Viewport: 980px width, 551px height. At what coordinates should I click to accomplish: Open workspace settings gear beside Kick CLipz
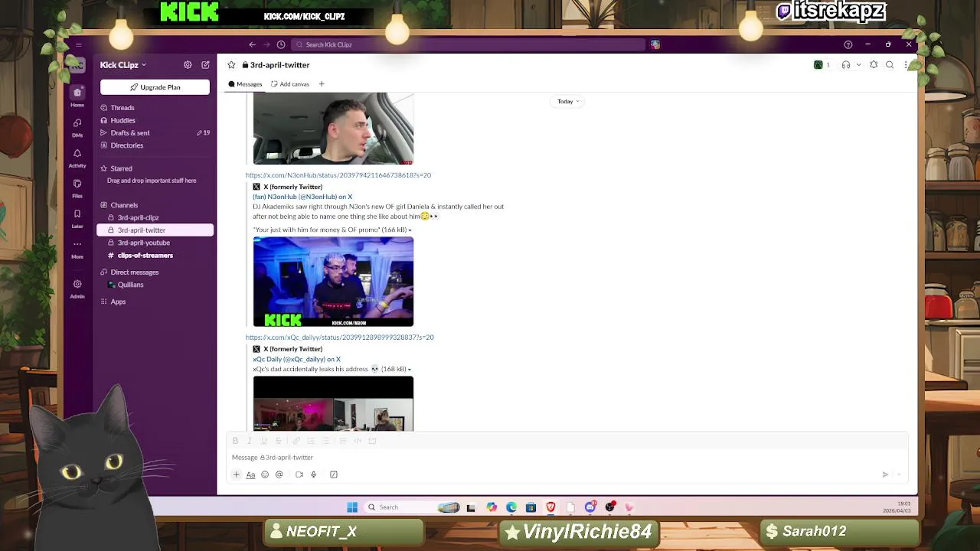pos(188,65)
